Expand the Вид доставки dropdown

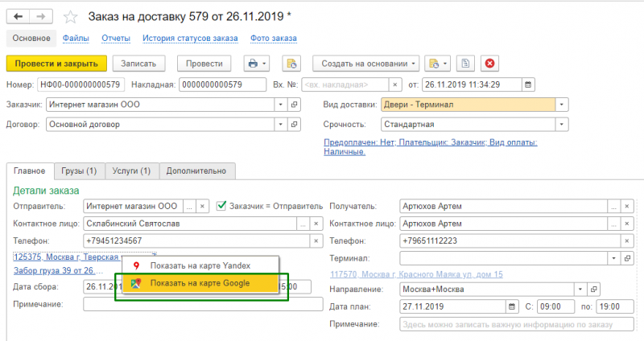562,104
